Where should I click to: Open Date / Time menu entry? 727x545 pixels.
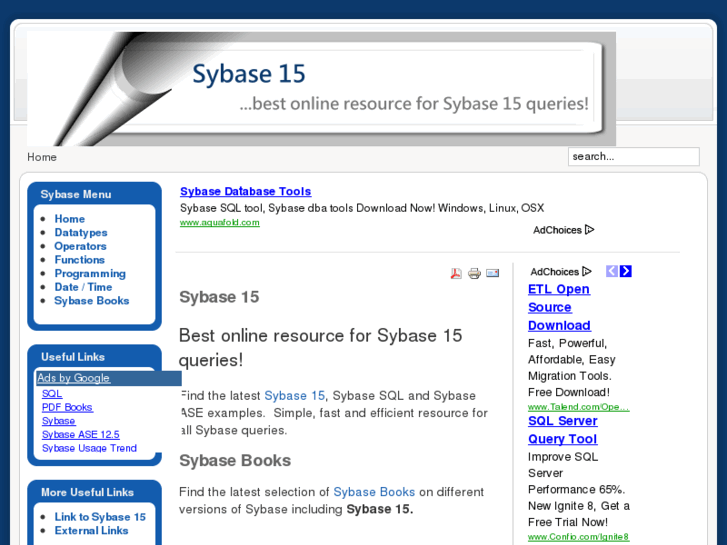point(83,287)
